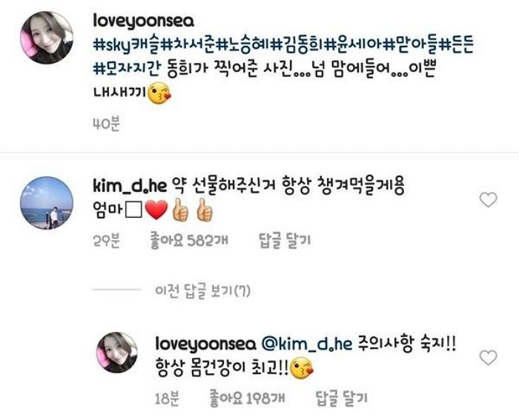Open loveyoonsea's avatar in the reply
The image size is (519, 420).
pos(117,353)
